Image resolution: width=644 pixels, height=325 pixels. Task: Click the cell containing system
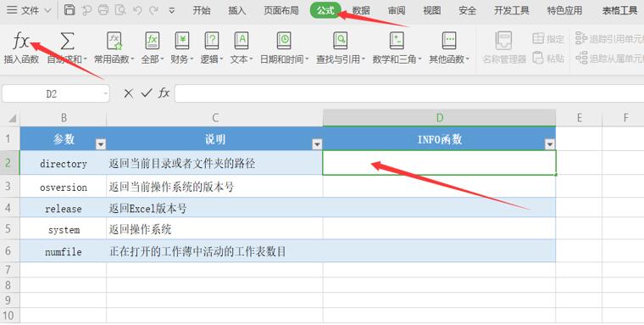tap(64, 229)
